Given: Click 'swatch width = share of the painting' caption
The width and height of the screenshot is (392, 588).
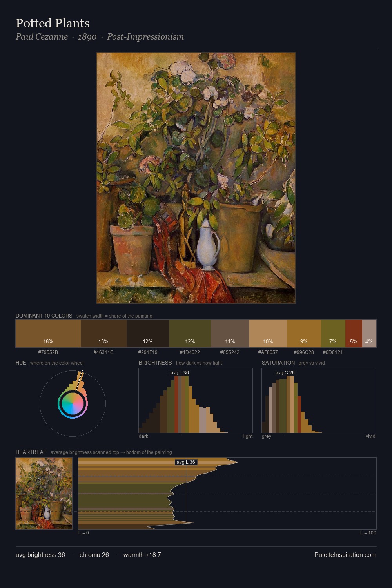Looking at the screenshot, I should [x=114, y=316].
